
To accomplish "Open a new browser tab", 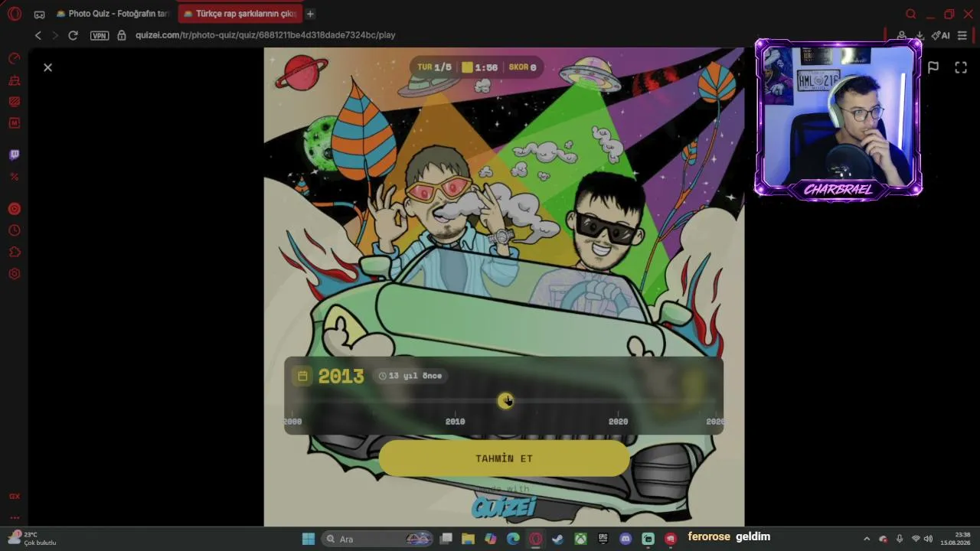I will coord(310,14).
